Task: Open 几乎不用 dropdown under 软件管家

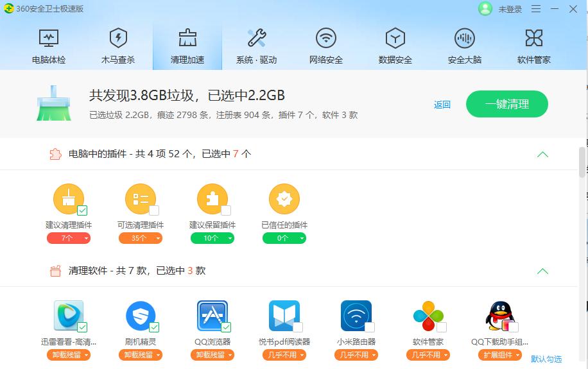Action: 428,355
